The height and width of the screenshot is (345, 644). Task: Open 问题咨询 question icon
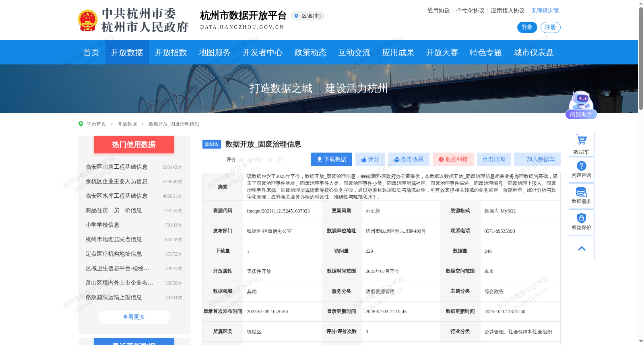pyautogui.click(x=582, y=170)
